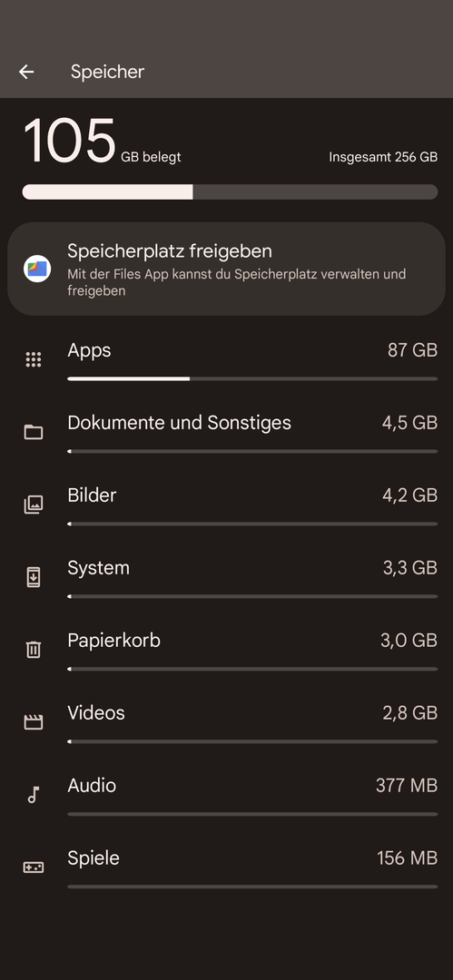Click the Apps usage progress bar
Viewport: 453px width, 980px height.
click(252, 378)
